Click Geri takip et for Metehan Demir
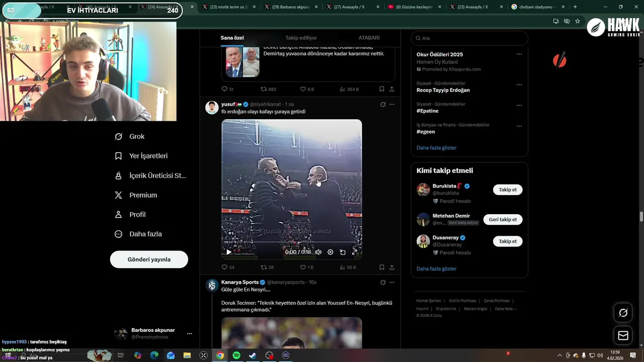This screenshot has height=362, width=644. [503, 220]
